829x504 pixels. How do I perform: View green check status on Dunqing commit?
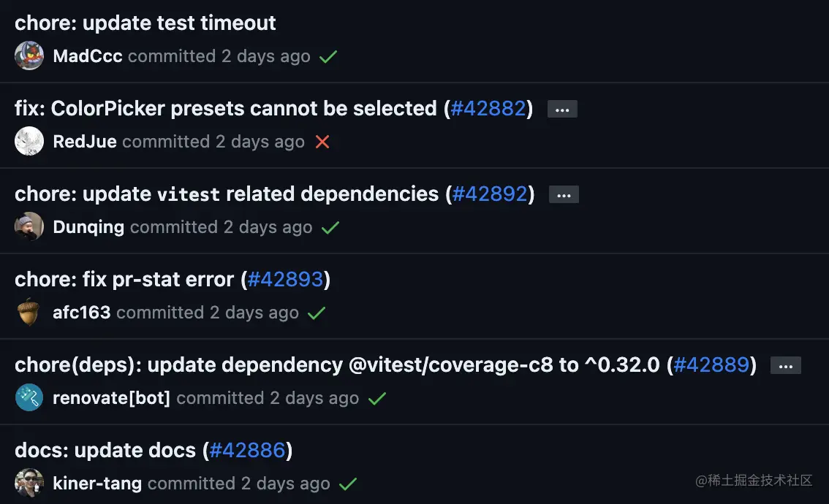(x=330, y=227)
